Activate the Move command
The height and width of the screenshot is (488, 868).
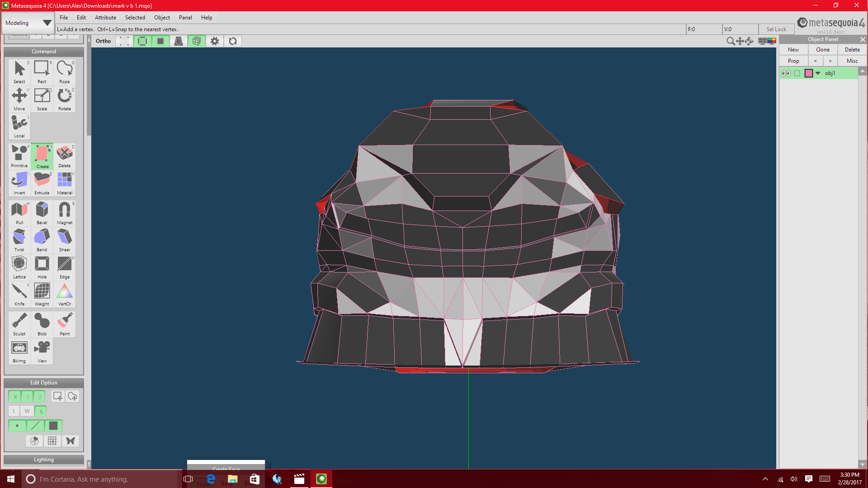[19, 99]
